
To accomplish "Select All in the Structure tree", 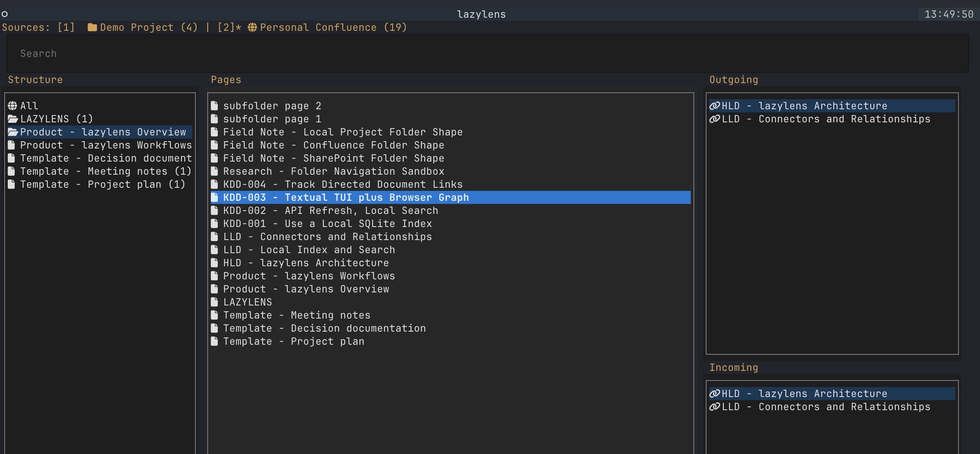I will (100, 106).
